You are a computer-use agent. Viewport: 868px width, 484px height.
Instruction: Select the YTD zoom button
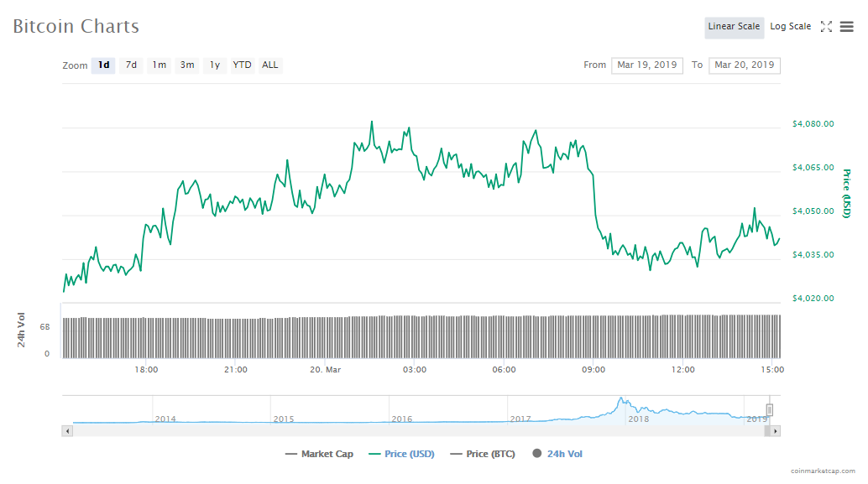click(x=242, y=65)
